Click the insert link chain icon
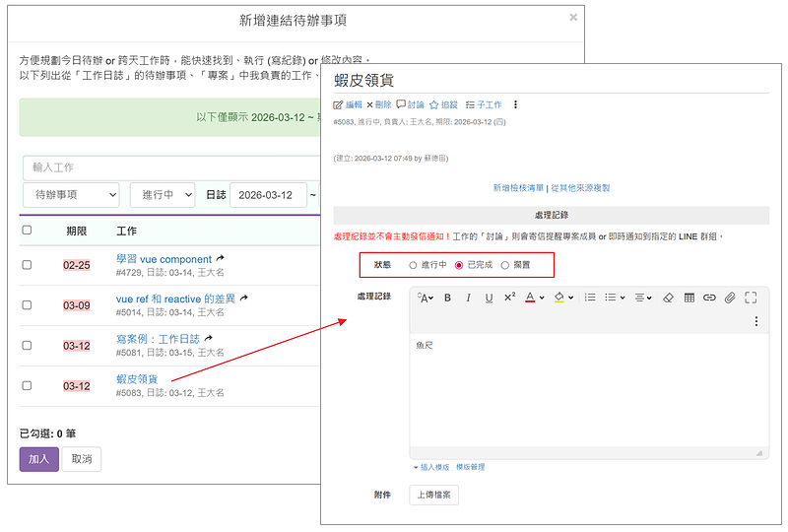This screenshot has height=532, width=788. tap(709, 298)
